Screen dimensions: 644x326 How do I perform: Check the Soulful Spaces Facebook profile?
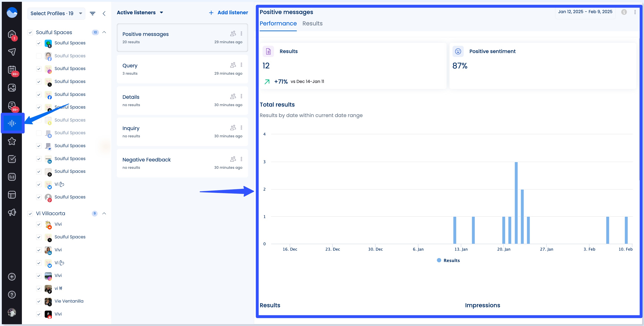pyautogui.click(x=39, y=56)
